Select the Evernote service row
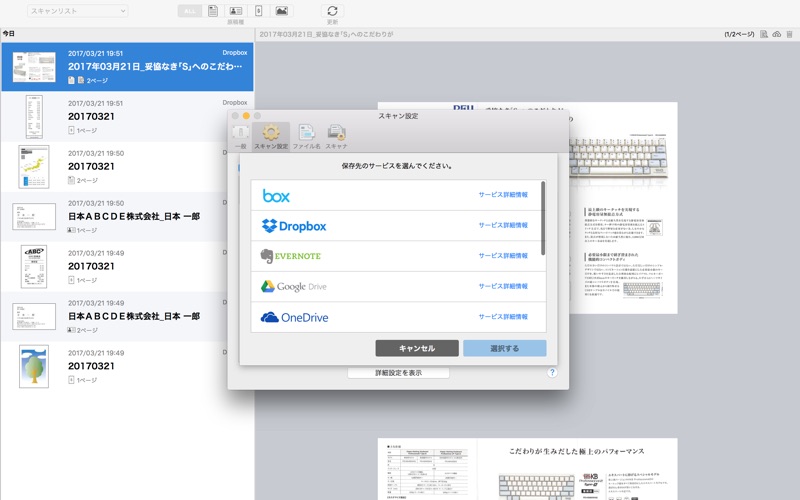 (396, 256)
